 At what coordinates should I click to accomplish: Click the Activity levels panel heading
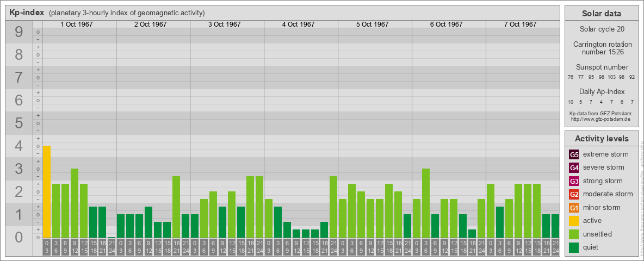click(x=602, y=139)
